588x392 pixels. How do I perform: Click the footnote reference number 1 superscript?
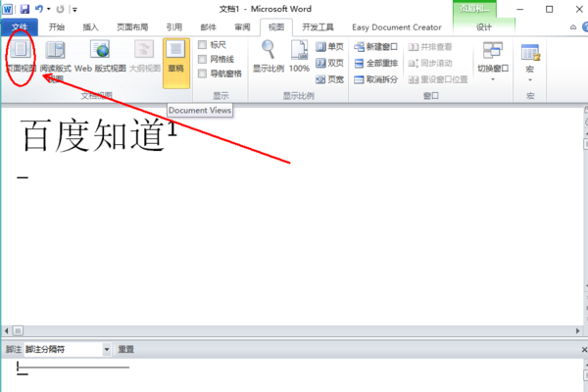[x=172, y=128]
